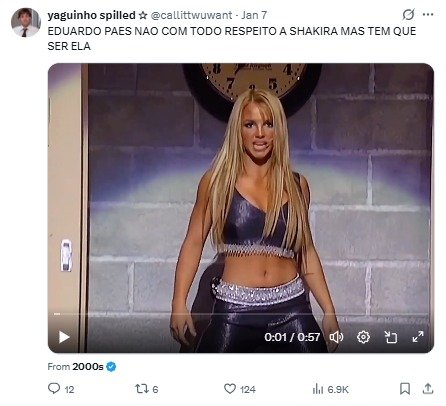Open the three-dot more options menu

pyautogui.click(x=428, y=14)
